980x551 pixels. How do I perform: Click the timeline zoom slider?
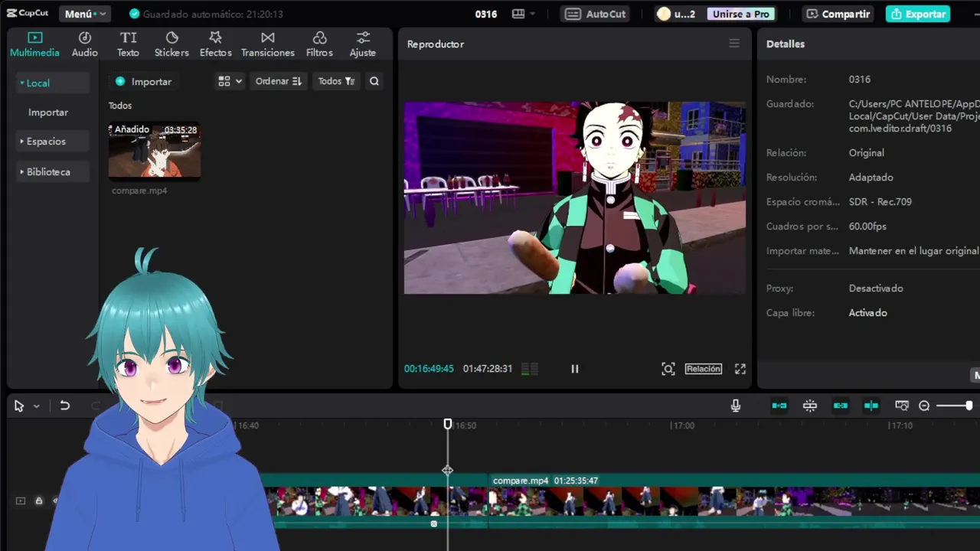click(954, 406)
